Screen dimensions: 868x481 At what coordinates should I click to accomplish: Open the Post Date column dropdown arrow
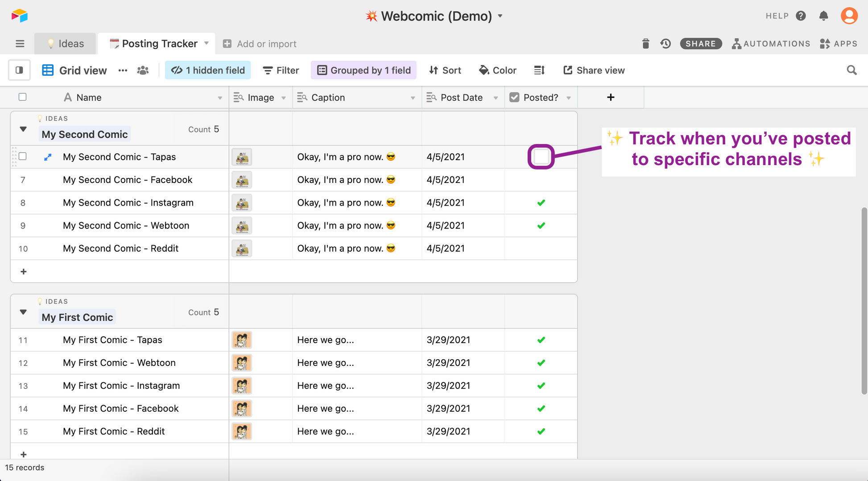pos(496,98)
